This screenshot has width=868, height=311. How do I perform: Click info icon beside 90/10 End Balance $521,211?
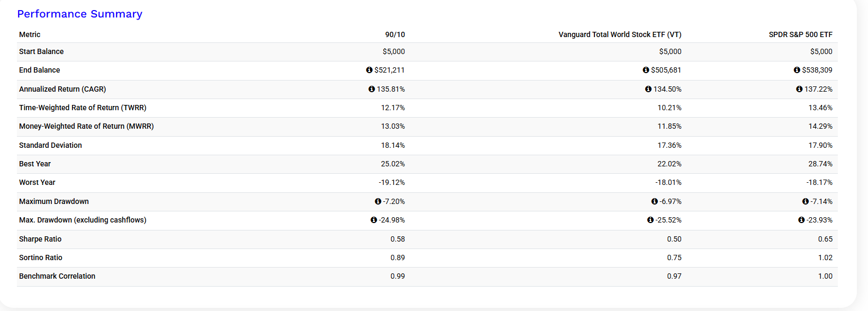coord(369,70)
